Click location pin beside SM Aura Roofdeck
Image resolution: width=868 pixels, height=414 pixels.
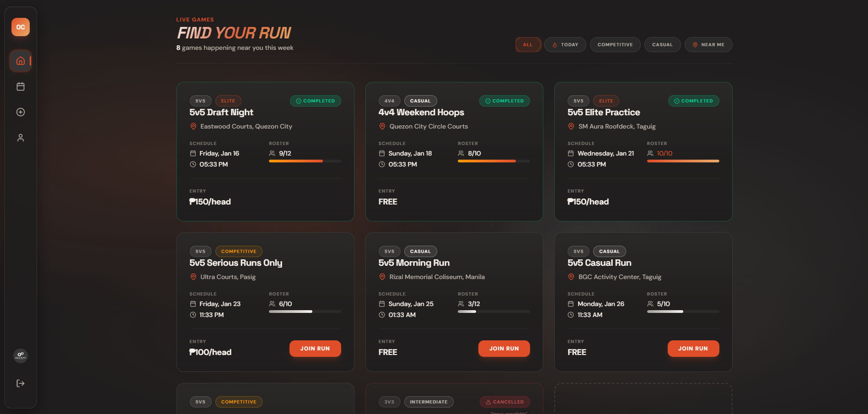(x=571, y=126)
